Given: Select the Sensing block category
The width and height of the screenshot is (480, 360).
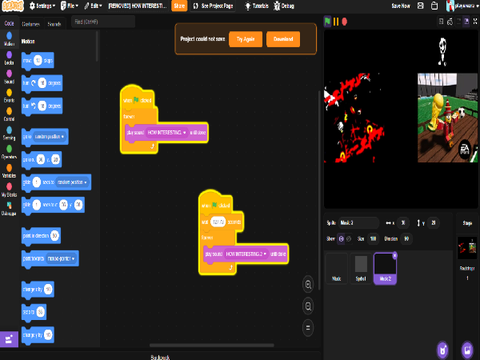Looking at the screenshot, I should (9, 133).
